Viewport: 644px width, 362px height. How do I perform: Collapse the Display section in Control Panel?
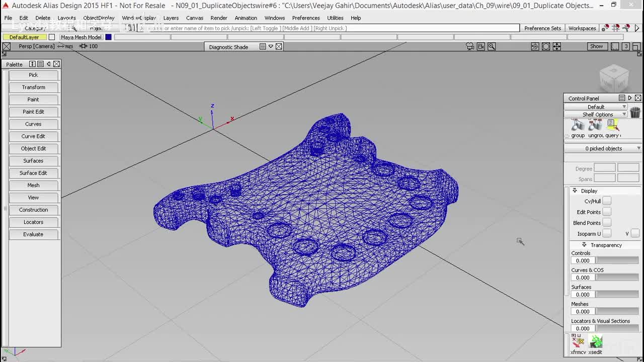coord(575,191)
